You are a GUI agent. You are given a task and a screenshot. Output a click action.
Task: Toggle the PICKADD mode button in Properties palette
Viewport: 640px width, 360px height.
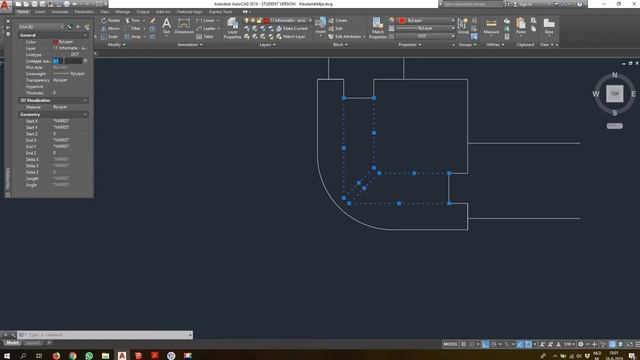point(70,27)
